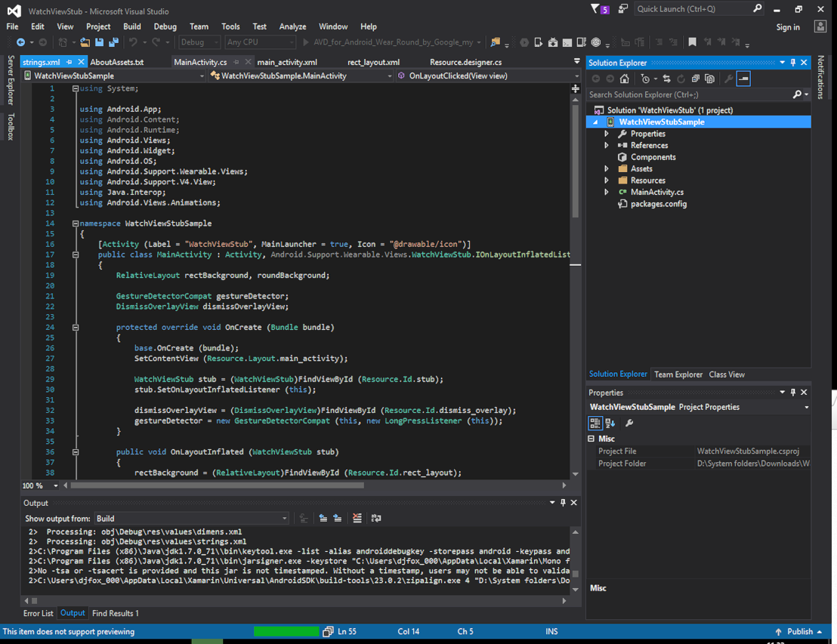837x644 pixels.
Task: Click the Publish button in the status bar
Action: pos(798,632)
